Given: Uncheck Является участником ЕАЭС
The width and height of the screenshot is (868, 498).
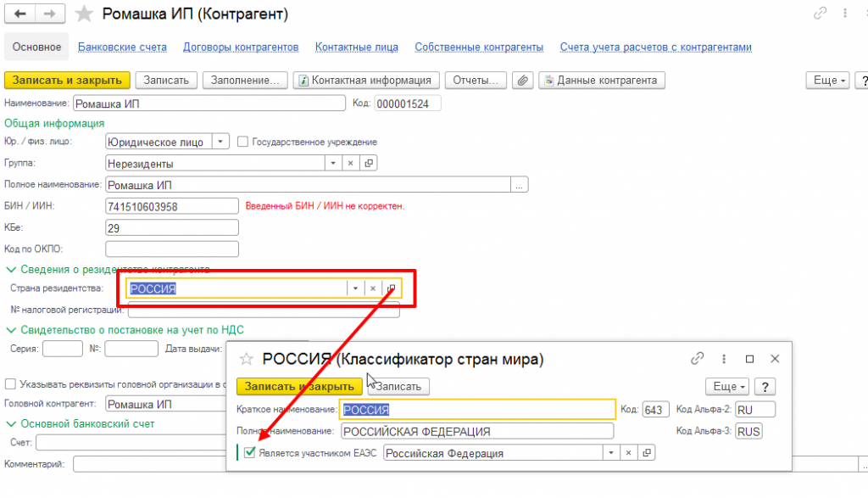Looking at the screenshot, I should click(x=249, y=453).
